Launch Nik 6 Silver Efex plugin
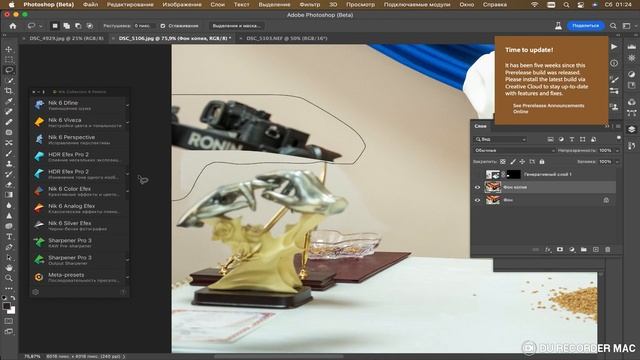The image size is (640, 360). click(x=80, y=225)
